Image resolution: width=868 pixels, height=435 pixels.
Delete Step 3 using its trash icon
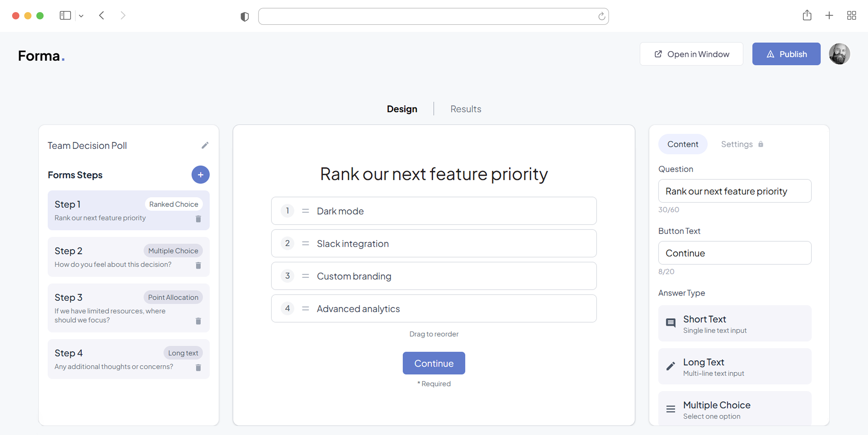(x=198, y=321)
